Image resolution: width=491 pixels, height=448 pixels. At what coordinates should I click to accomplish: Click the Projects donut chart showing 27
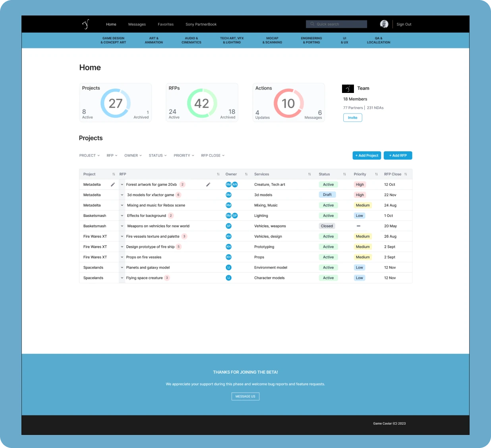click(x=116, y=103)
